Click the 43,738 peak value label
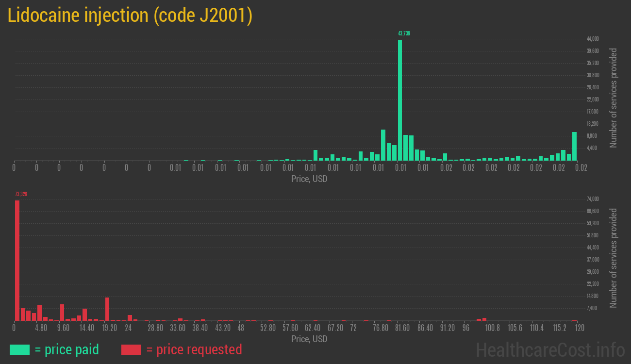Viewport: 631px width, 364px height. [x=404, y=33]
